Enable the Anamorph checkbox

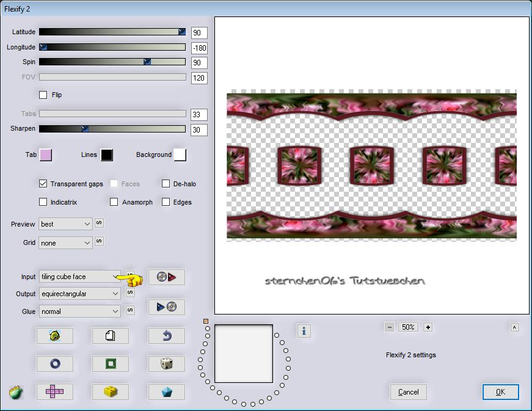(114, 202)
